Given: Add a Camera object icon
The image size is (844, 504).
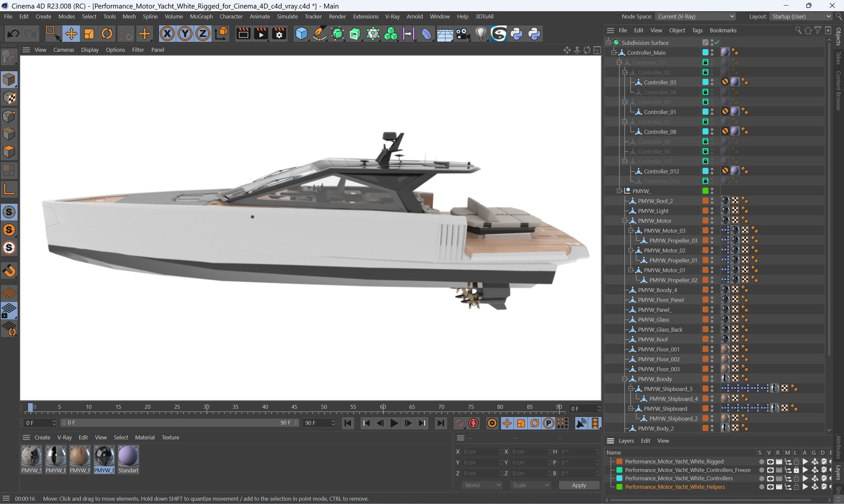Looking at the screenshot, I should tap(463, 34).
